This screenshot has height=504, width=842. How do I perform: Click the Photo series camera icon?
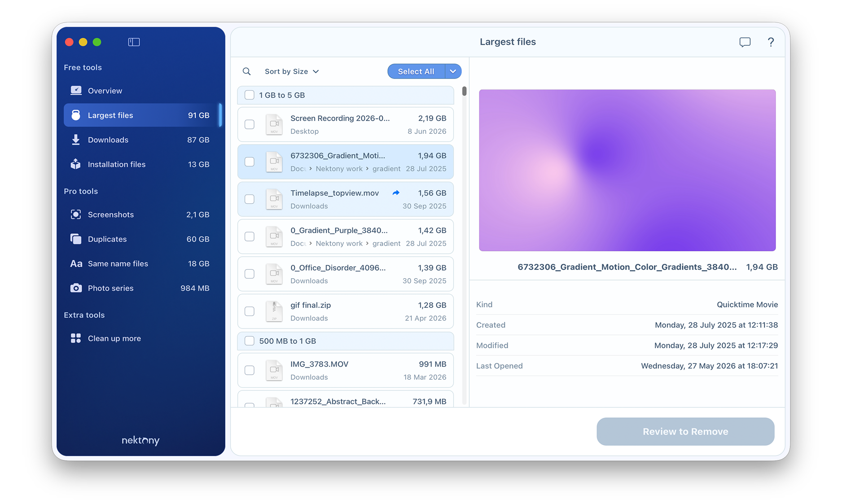(x=76, y=288)
